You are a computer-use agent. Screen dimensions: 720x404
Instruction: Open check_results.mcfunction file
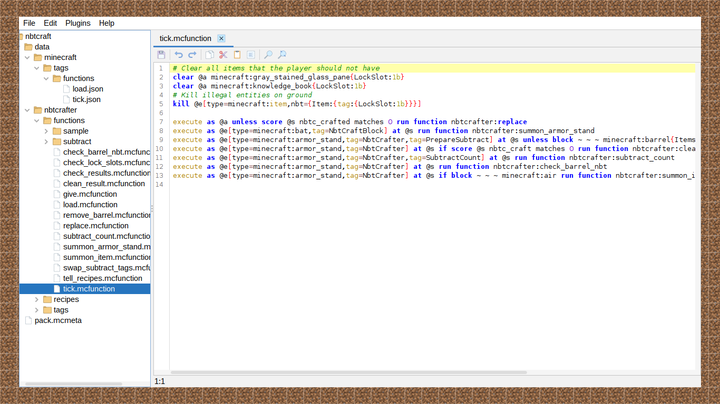[107, 173]
